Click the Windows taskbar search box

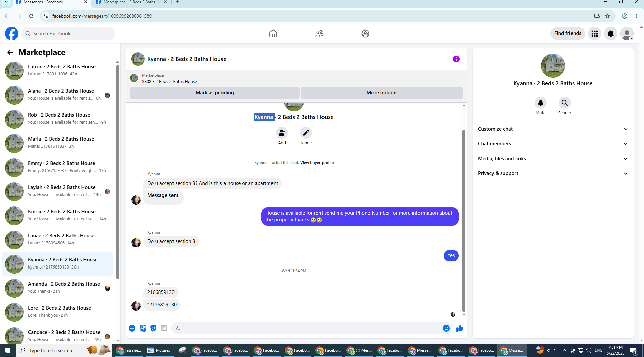coord(64,350)
